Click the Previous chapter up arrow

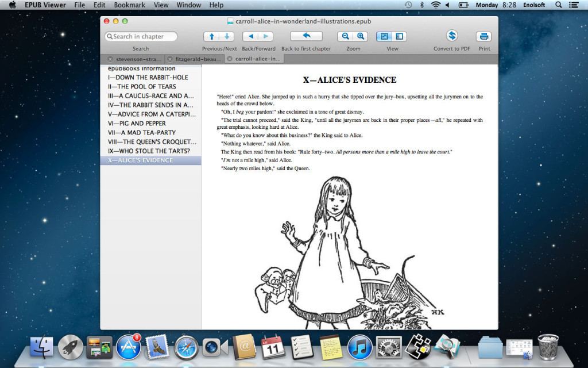(212, 36)
